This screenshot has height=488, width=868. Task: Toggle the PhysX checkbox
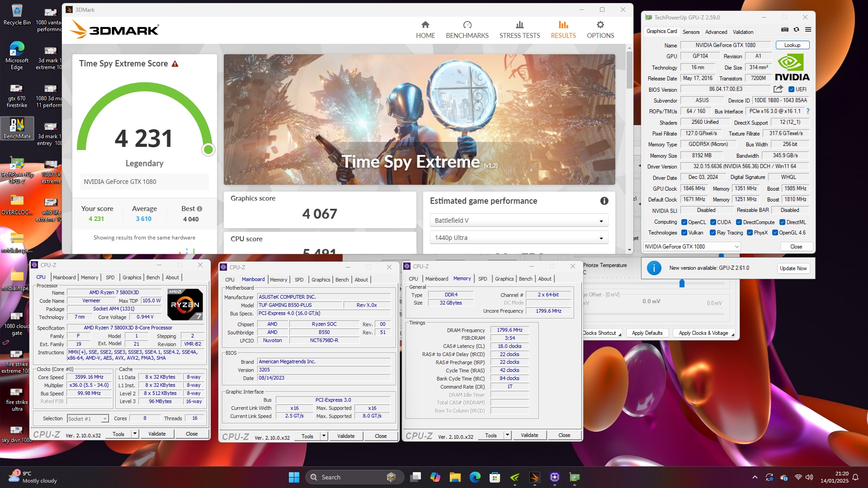tap(750, 233)
